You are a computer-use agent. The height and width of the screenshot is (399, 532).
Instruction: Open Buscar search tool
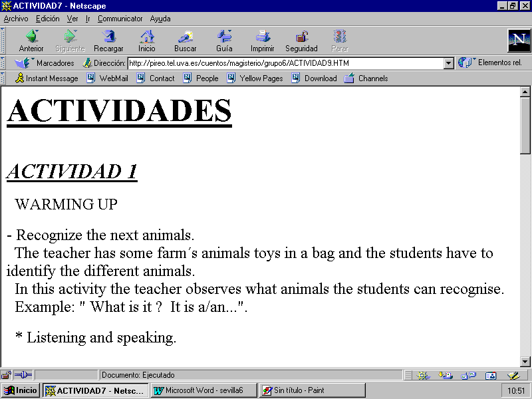[186, 41]
